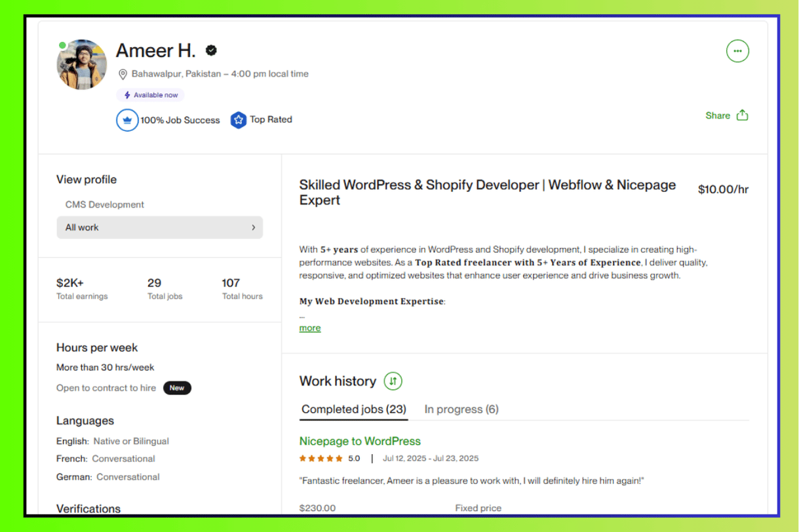Click the verified badge next to Ameer H.

pos(211,50)
